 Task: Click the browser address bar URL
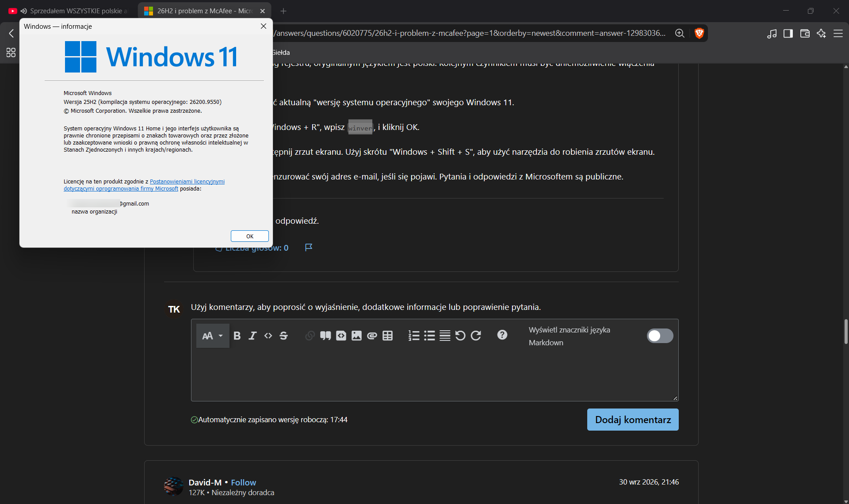[470, 33]
